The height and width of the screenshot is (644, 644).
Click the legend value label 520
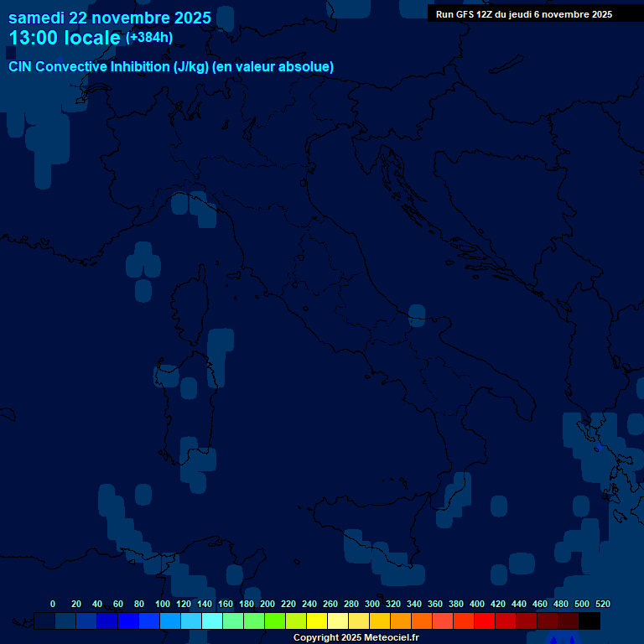pos(602,604)
